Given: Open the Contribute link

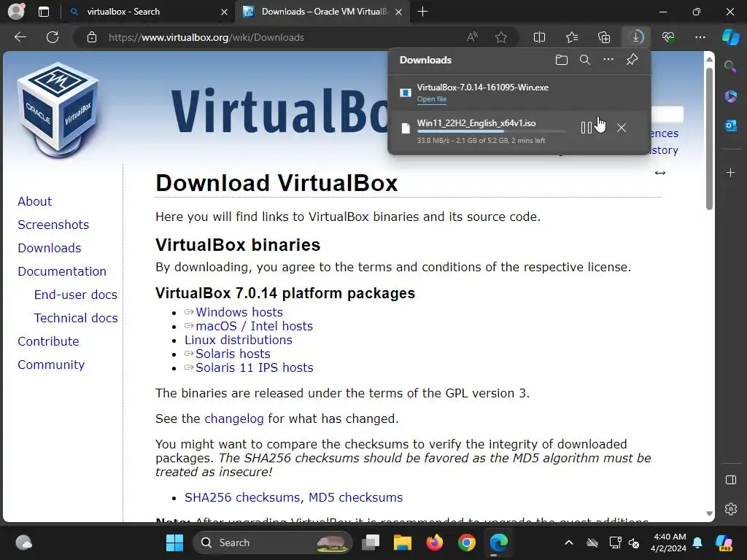Looking at the screenshot, I should (48, 341).
